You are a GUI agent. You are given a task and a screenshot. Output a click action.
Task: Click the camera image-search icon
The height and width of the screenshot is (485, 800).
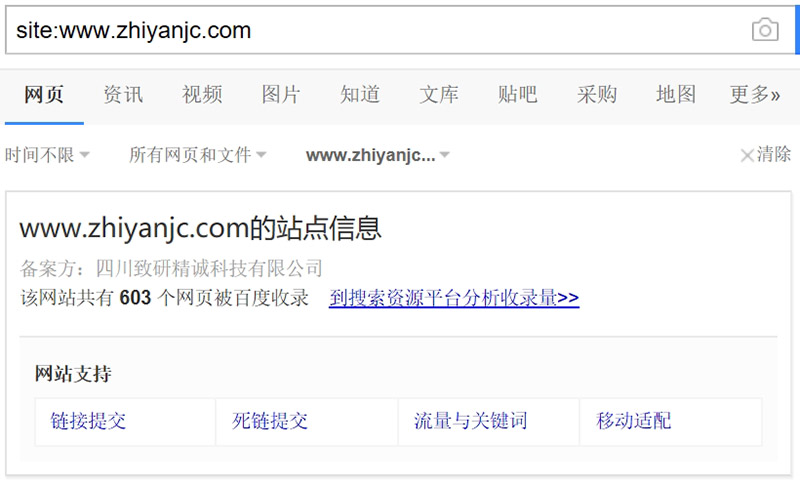[x=765, y=30]
